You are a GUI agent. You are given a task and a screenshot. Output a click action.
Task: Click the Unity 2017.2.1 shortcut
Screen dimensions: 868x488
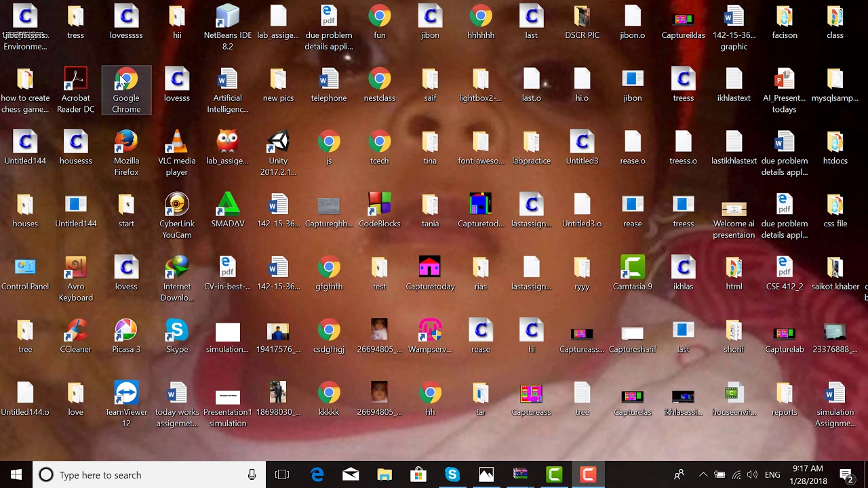point(278,153)
